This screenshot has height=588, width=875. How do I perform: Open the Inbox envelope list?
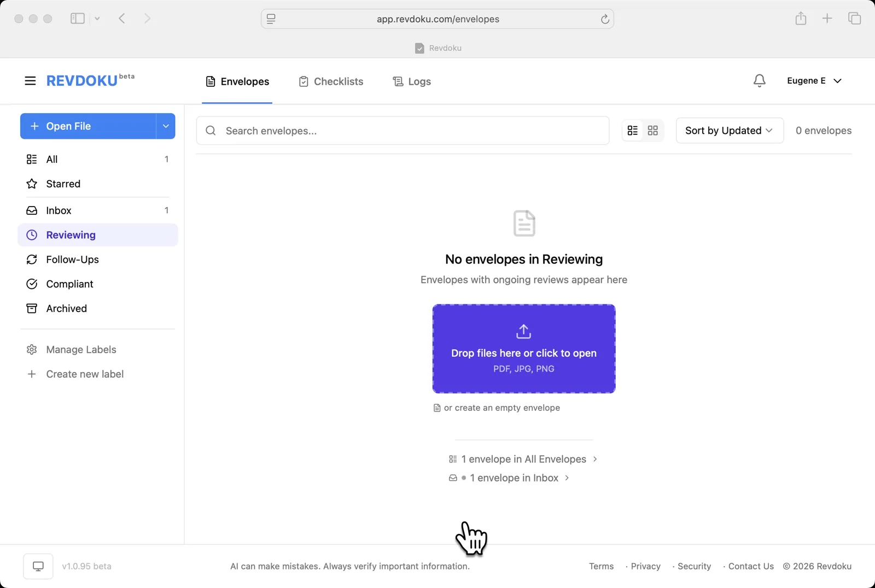[x=59, y=210]
